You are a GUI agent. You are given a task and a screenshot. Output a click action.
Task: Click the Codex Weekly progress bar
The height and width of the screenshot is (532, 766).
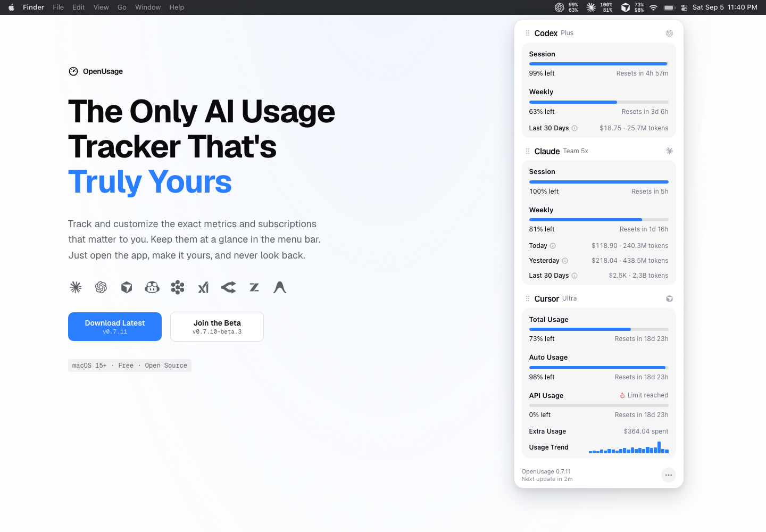tap(599, 102)
